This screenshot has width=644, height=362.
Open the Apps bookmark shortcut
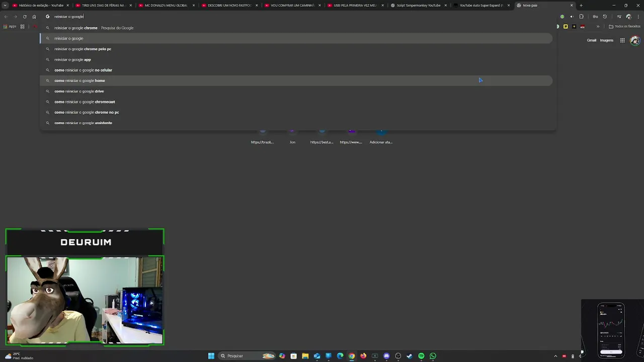tap(10, 26)
